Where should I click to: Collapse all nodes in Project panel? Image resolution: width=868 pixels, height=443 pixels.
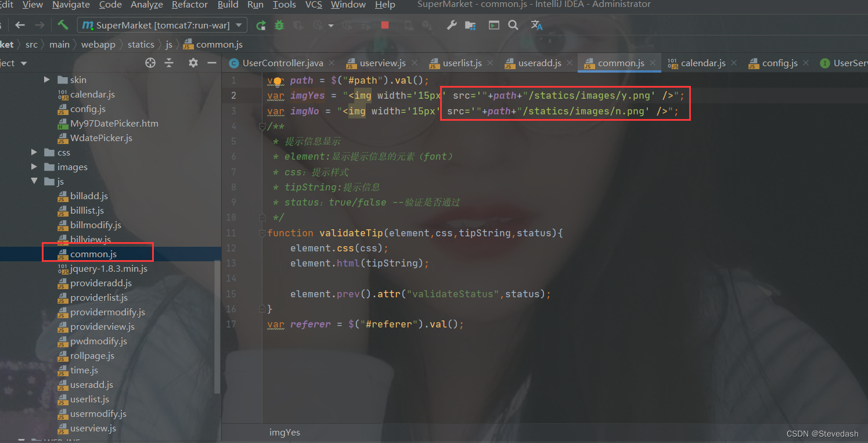click(169, 63)
